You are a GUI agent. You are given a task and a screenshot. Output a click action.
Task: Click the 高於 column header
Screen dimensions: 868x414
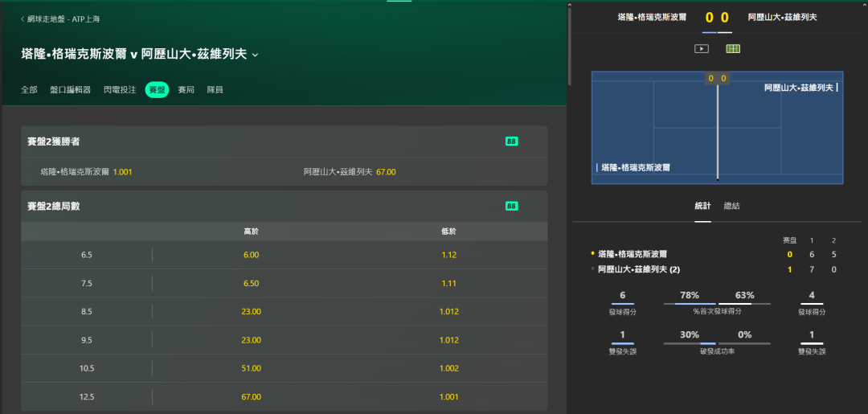click(x=252, y=232)
